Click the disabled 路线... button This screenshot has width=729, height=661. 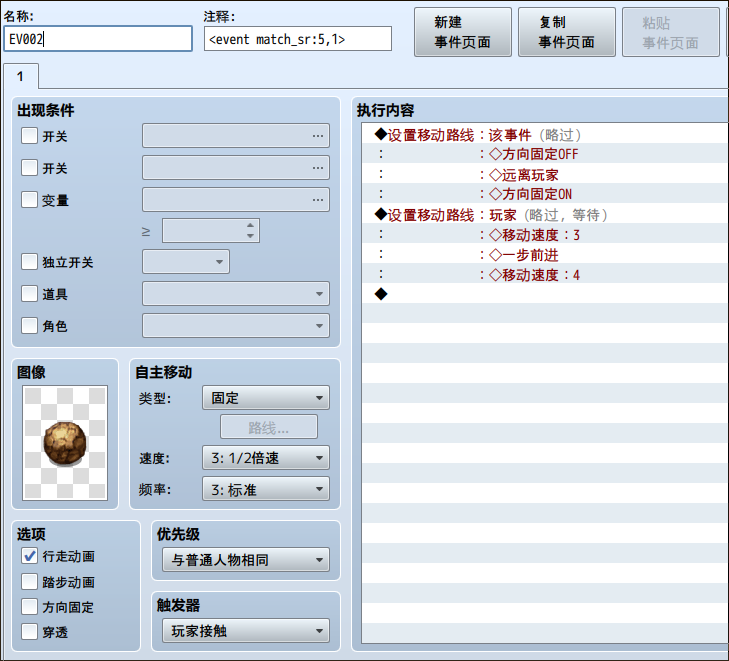[269, 427]
